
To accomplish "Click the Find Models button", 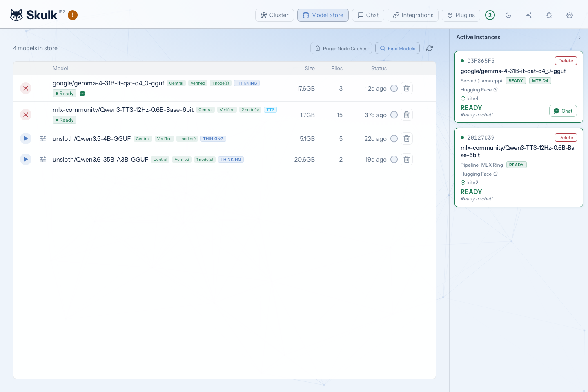I will [x=397, y=48].
